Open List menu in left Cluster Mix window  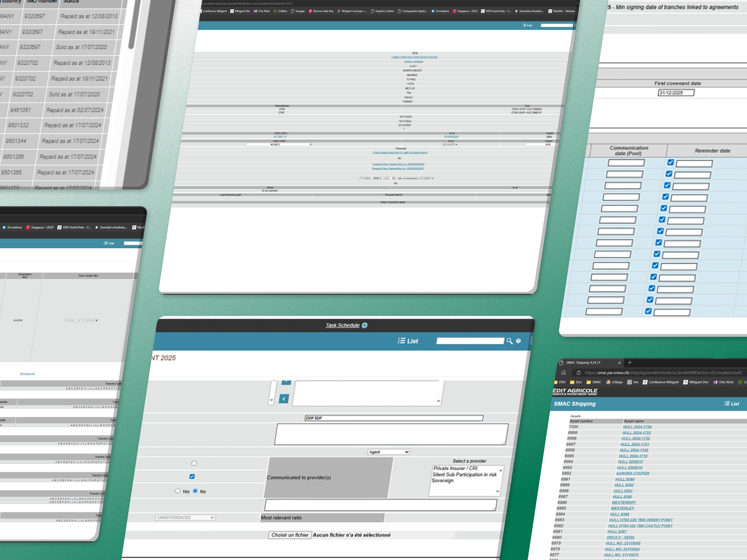(109, 243)
